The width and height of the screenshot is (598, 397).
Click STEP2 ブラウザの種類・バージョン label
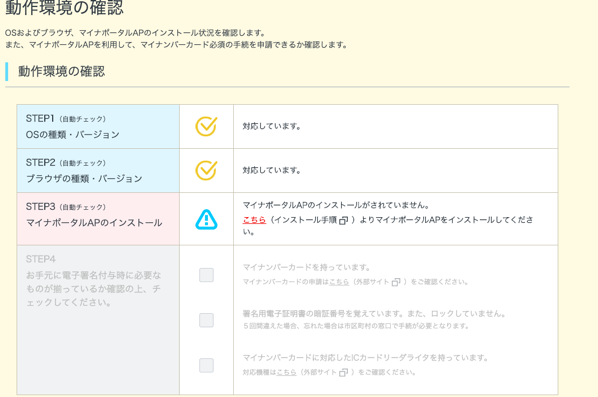coord(84,179)
